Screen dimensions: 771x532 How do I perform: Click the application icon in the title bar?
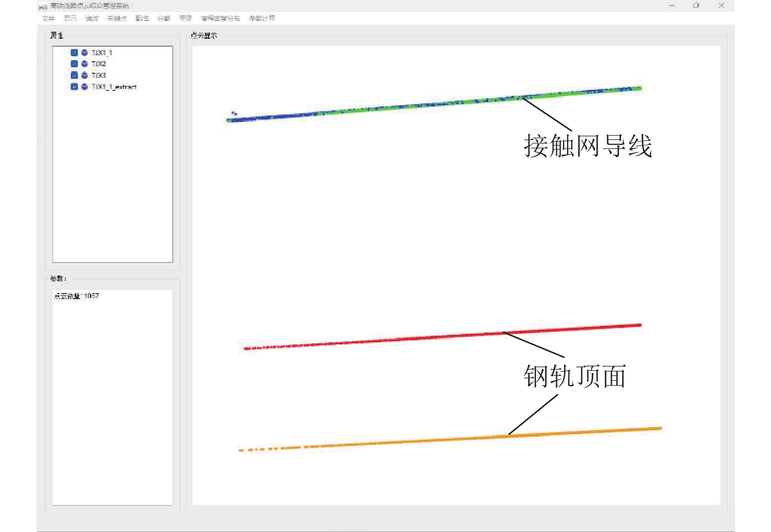43,7
